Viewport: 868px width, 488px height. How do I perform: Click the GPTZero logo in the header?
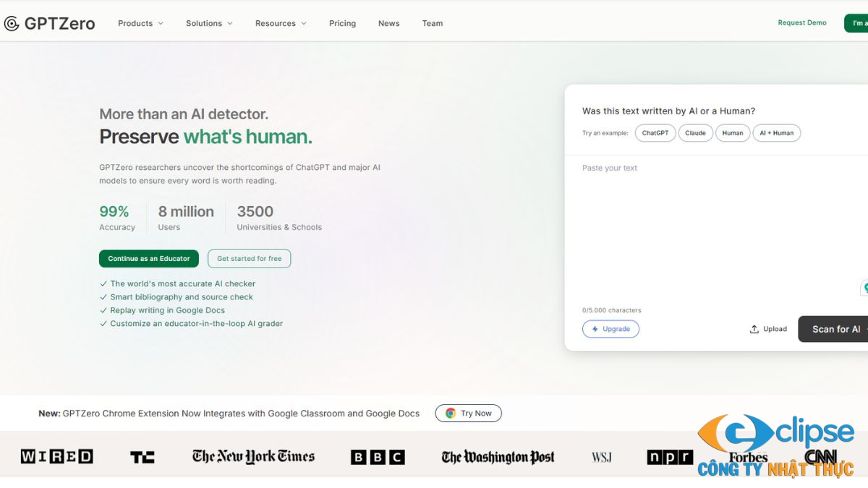(49, 23)
